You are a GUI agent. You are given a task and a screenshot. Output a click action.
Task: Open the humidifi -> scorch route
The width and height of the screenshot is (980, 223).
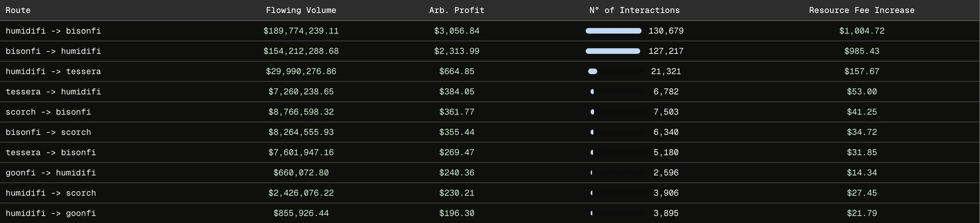490,193
